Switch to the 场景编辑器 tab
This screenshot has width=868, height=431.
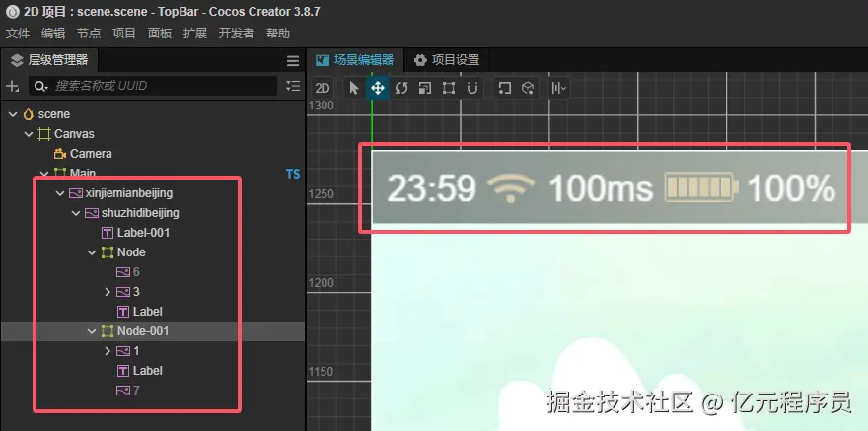[355, 60]
